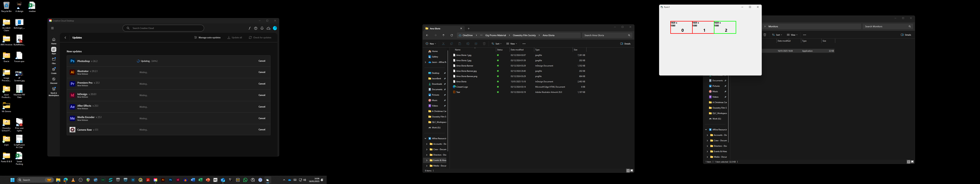Click Check for updates
This screenshot has height=184, width=980.
pyautogui.click(x=260, y=38)
